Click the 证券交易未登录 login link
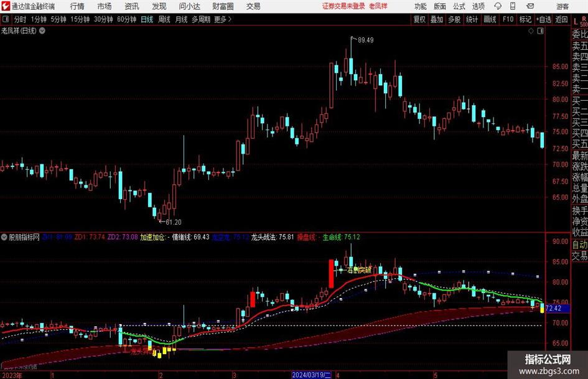 click(x=343, y=6)
